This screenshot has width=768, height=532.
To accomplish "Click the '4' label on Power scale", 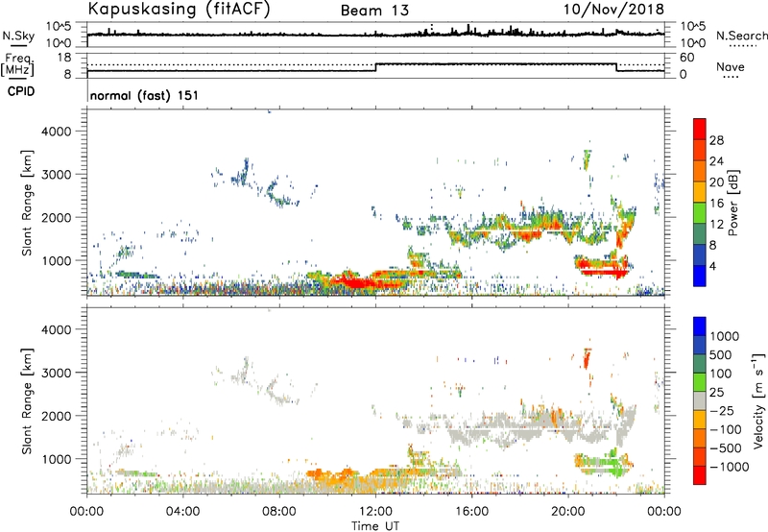I will 712,267.
